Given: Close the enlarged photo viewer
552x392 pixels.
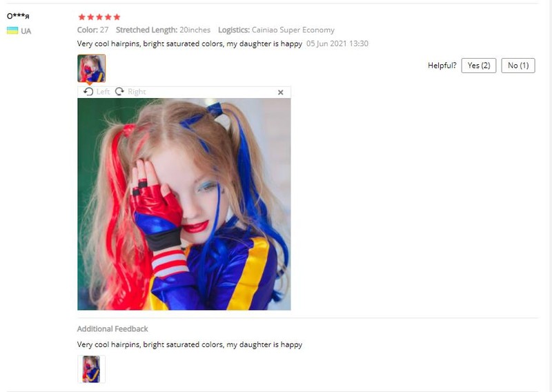Looking at the screenshot, I should (x=281, y=92).
